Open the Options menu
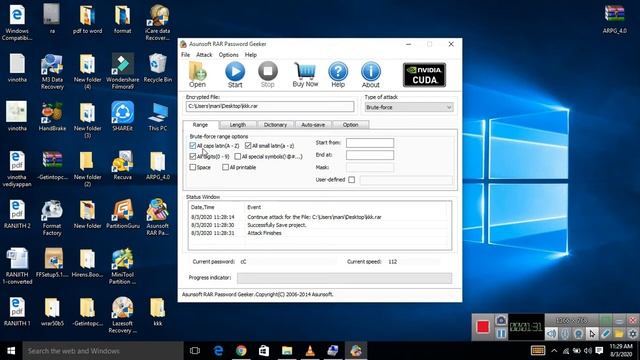Viewport: 640px width, 360px height. pos(228,55)
